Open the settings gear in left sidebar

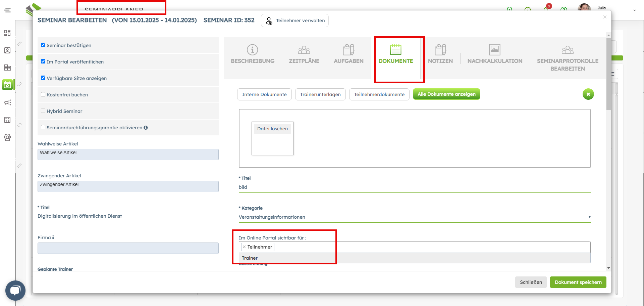tap(7, 137)
